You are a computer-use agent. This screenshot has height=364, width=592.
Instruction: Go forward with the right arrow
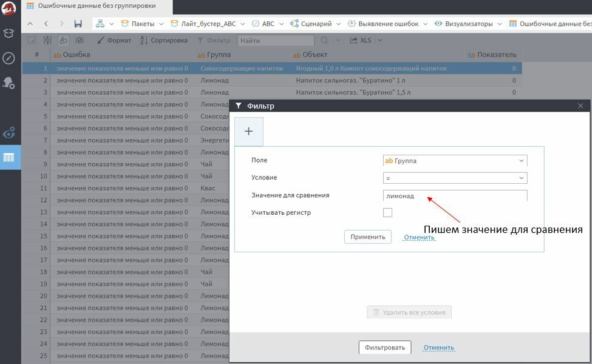(x=61, y=24)
